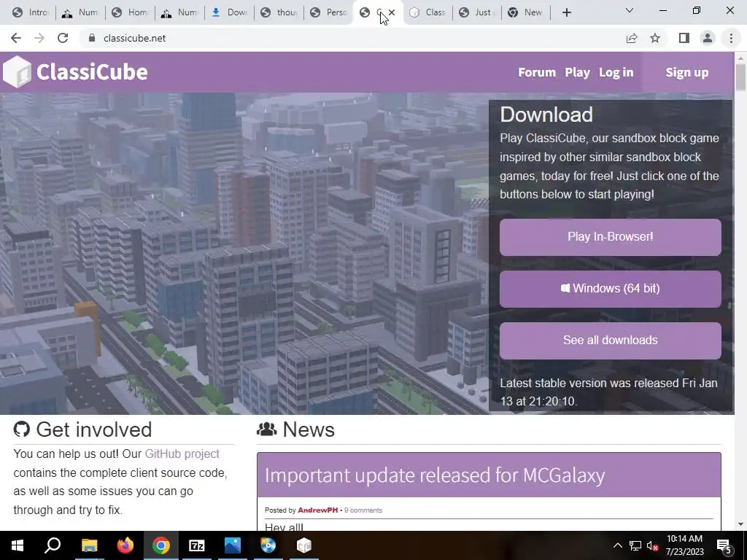The image size is (747, 560).
Task: Open ClassiCube cube app in taskbar
Action: coord(304,545)
